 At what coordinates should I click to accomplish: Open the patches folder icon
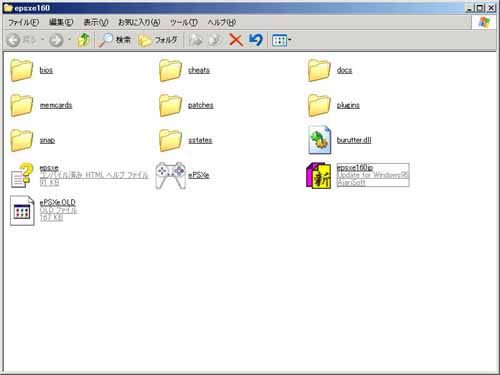coord(170,105)
